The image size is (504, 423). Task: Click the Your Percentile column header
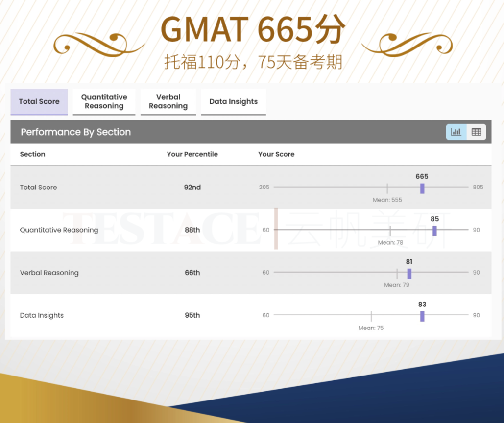[192, 154]
